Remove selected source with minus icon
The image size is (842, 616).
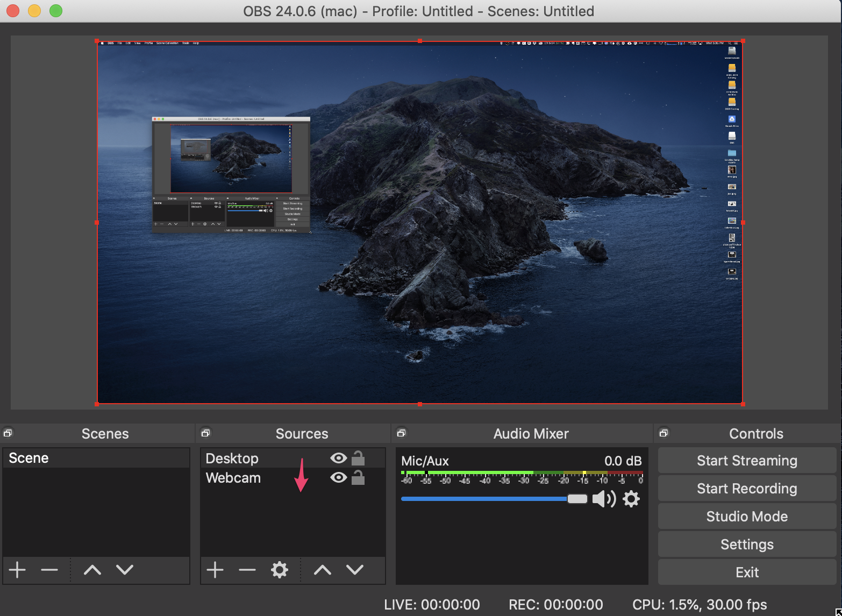coord(247,570)
